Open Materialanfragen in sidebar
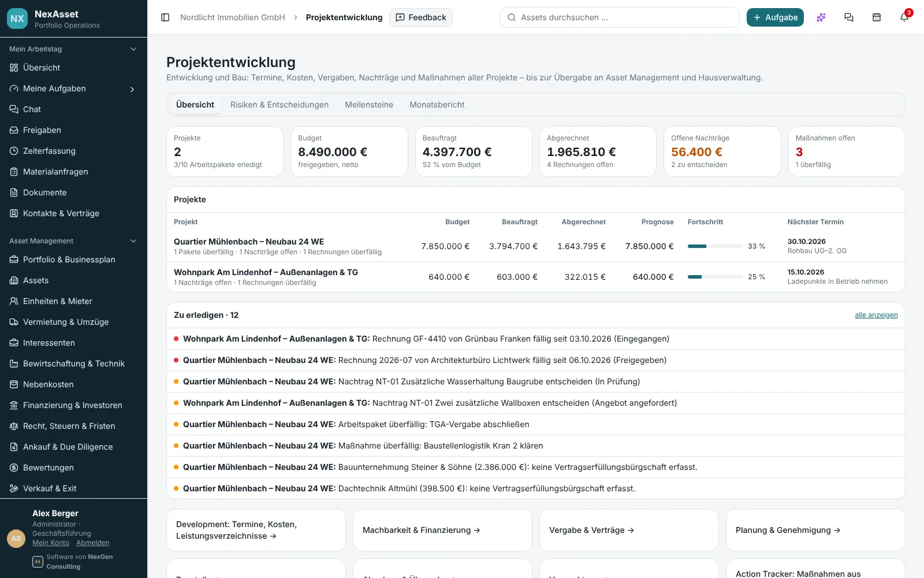The width and height of the screenshot is (924, 578). pyautogui.click(x=73, y=172)
